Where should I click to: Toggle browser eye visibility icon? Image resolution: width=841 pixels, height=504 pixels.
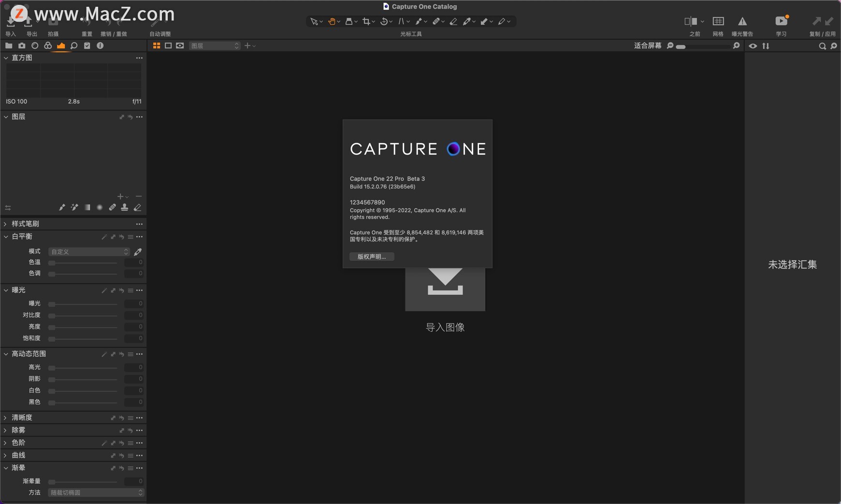pyautogui.click(x=753, y=46)
